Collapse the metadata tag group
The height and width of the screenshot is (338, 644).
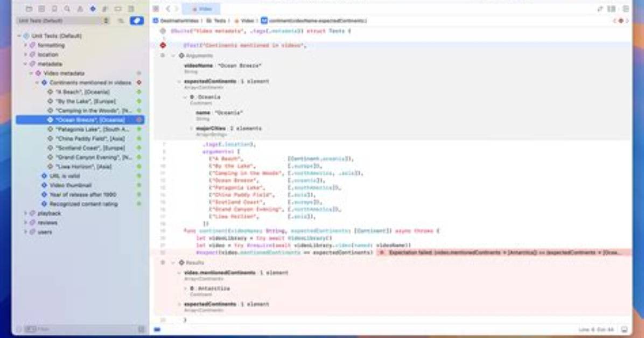[x=25, y=64]
